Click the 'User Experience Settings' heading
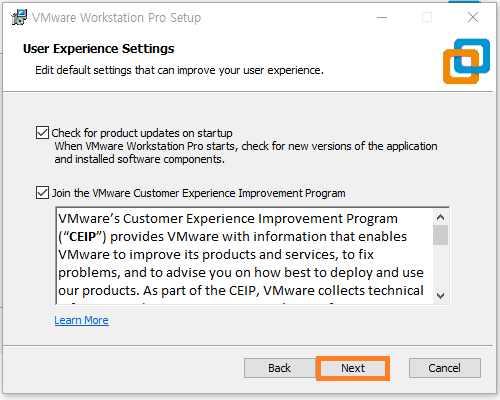Screen dimensions: 500x400 pyautogui.click(x=99, y=49)
